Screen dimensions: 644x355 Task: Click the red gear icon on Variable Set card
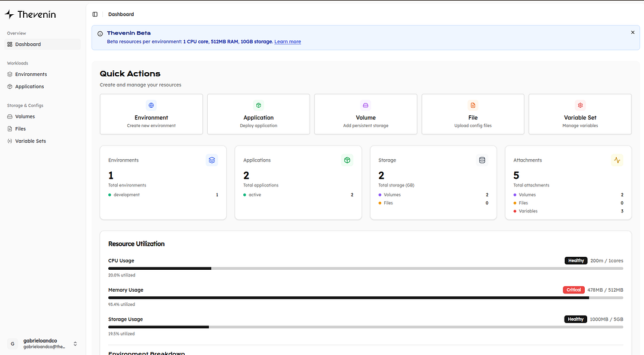click(580, 105)
